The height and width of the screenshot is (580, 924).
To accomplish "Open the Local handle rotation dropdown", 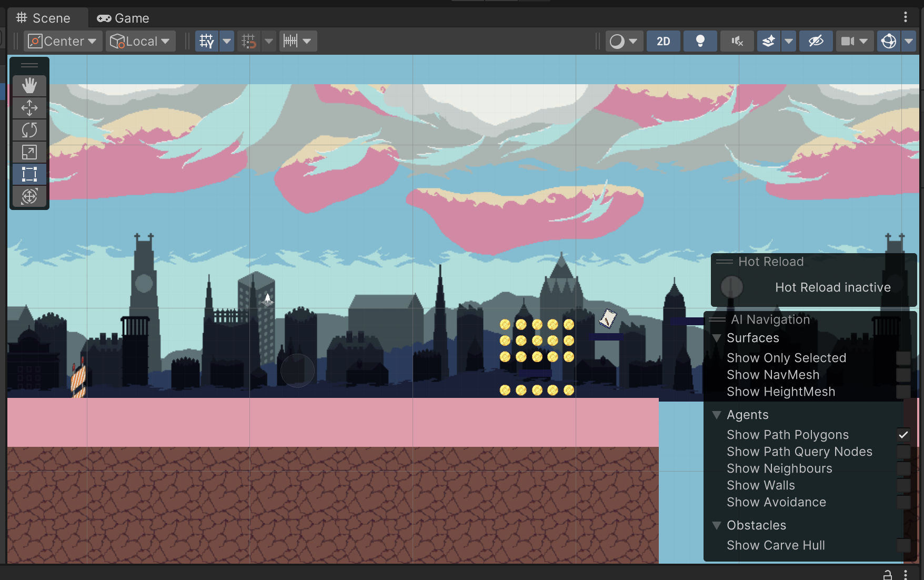I will (x=140, y=41).
